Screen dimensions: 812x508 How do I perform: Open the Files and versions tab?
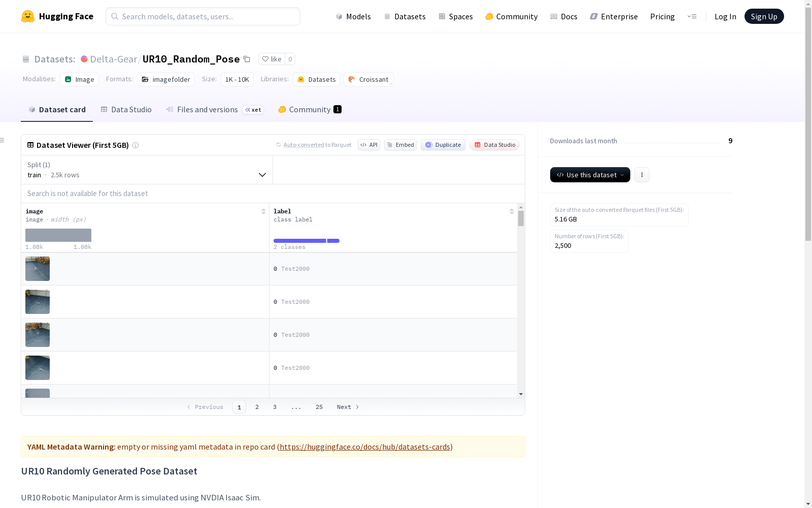(215, 110)
